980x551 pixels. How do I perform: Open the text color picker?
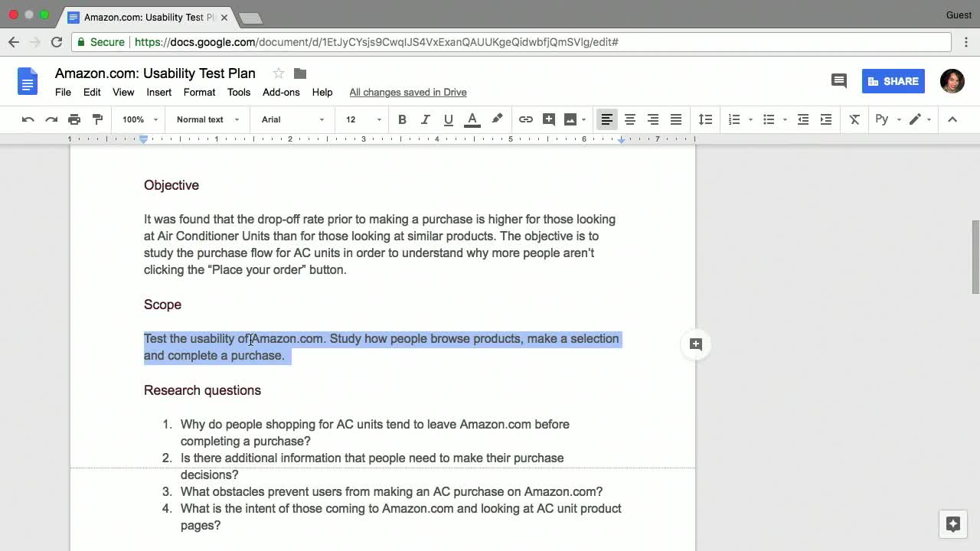[472, 119]
